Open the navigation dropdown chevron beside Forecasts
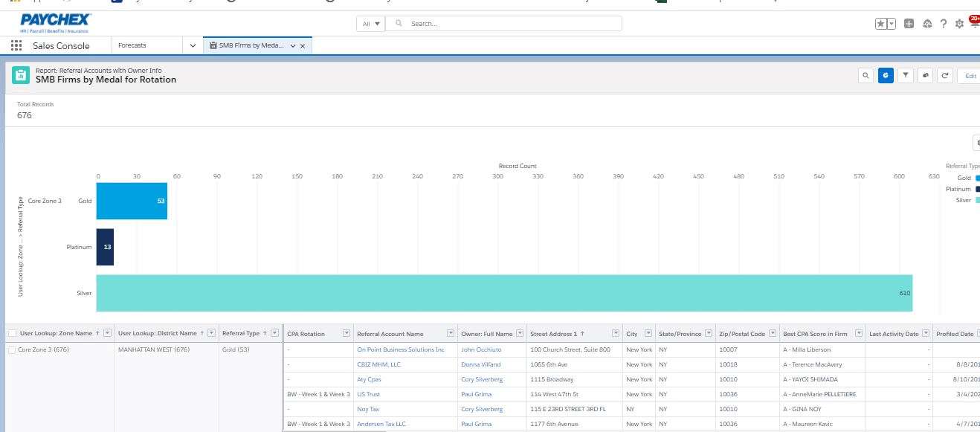Screen dimensions: 980x432 (193, 46)
